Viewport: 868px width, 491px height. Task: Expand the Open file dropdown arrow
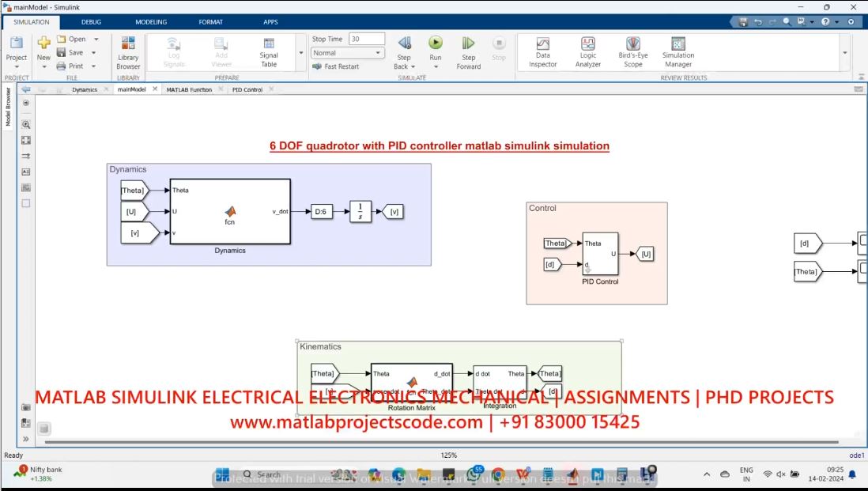pyautogui.click(x=96, y=39)
